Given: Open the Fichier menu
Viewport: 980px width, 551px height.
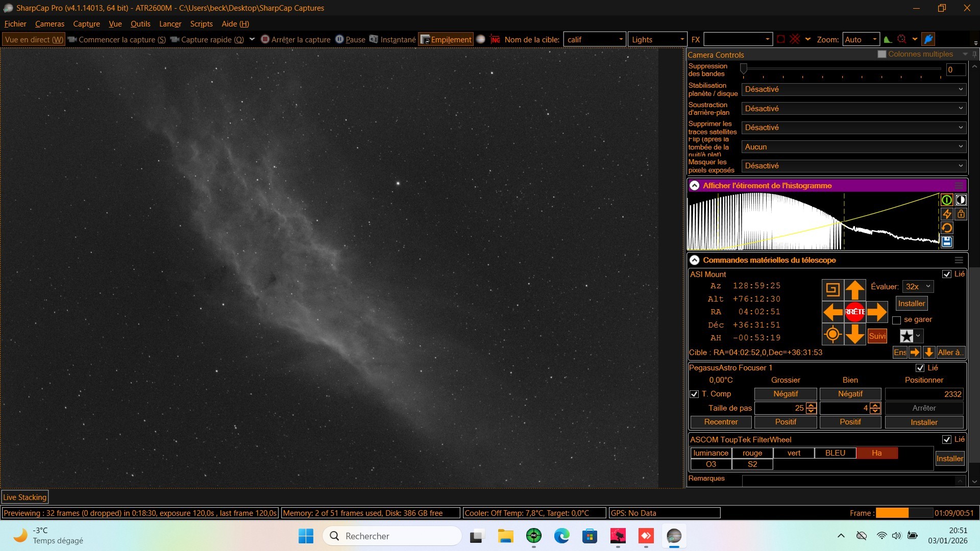Looking at the screenshot, I should 15,24.
